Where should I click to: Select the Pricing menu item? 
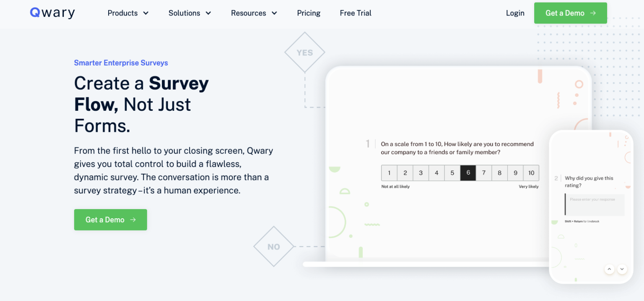pos(309,13)
